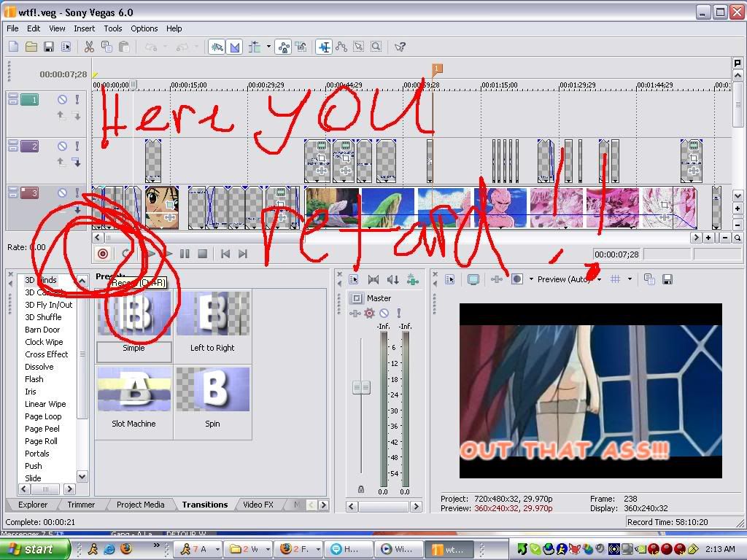Cut selection with the scissors icon
This screenshot has height=560, width=747.
pyautogui.click(x=88, y=47)
